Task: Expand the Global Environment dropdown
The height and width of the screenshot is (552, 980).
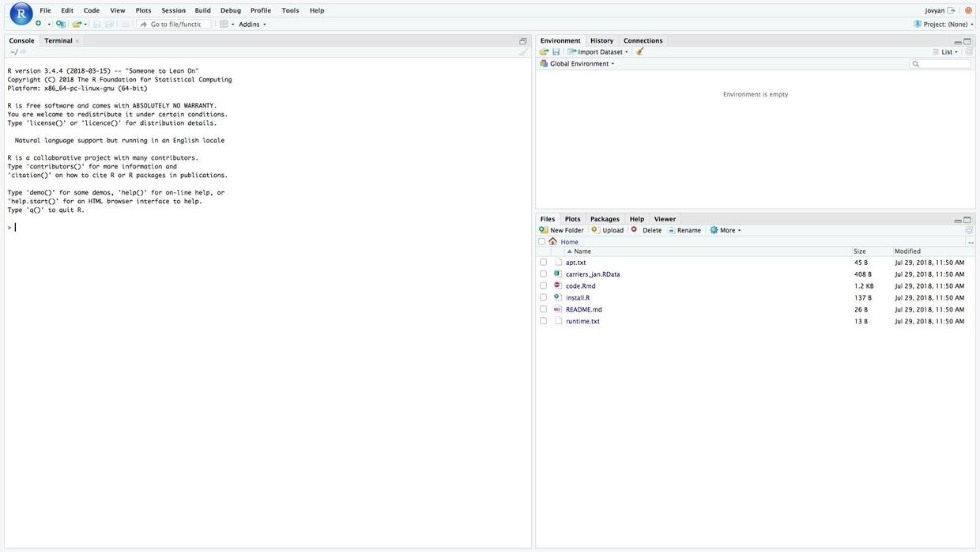Action: (581, 64)
